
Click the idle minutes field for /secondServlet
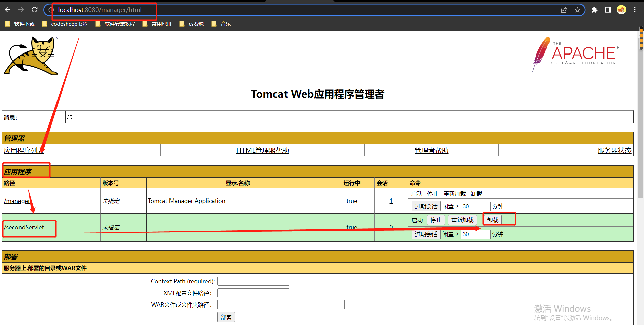pos(476,234)
